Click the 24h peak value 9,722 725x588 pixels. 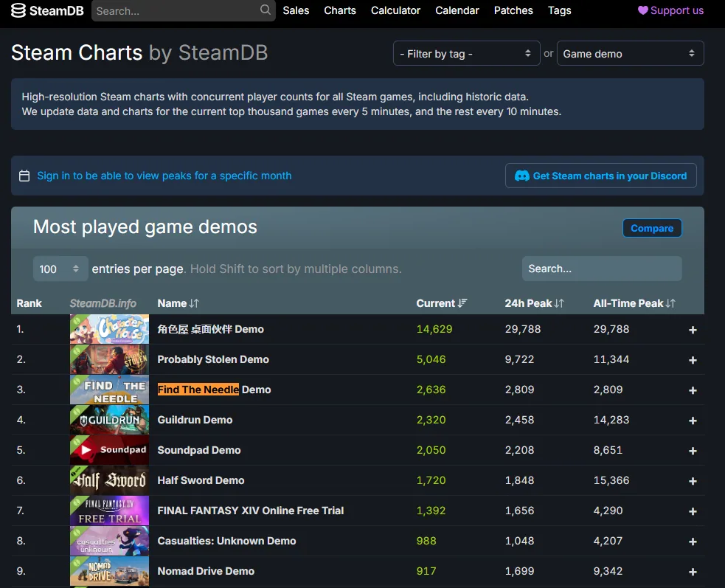[519, 359]
